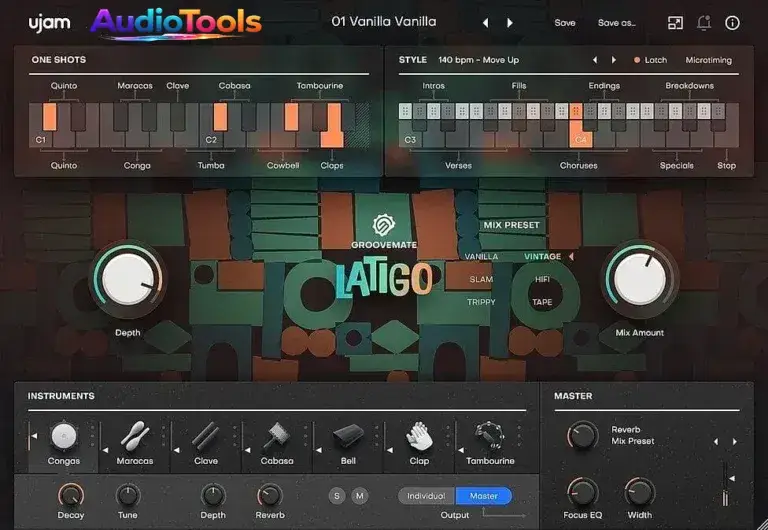Switch output to Individual
Viewport: 768px width, 530px height.
(x=426, y=496)
